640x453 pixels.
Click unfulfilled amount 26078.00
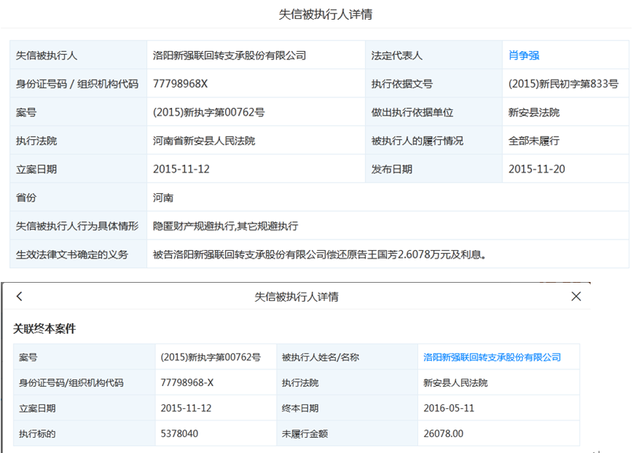(443, 433)
